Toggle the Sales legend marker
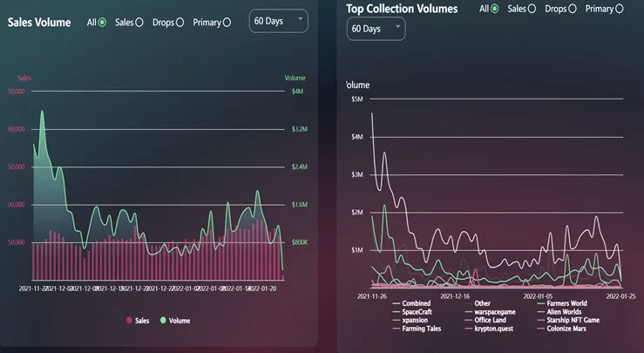644x353 pixels. (130, 321)
